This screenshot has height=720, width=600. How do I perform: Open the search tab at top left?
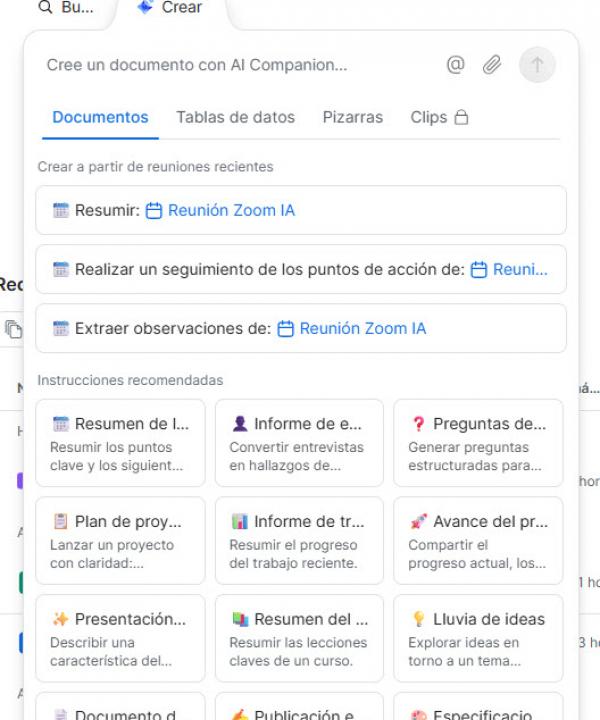(x=66, y=8)
